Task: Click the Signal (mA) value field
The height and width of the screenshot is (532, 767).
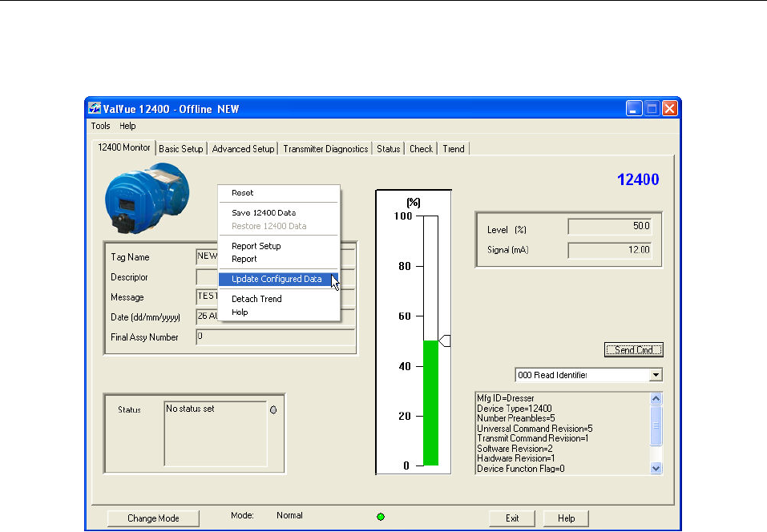Action: 609,250
